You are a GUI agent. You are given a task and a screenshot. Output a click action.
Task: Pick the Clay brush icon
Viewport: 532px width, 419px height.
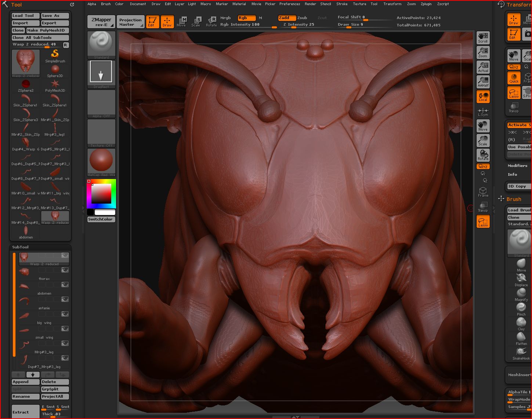521,324
